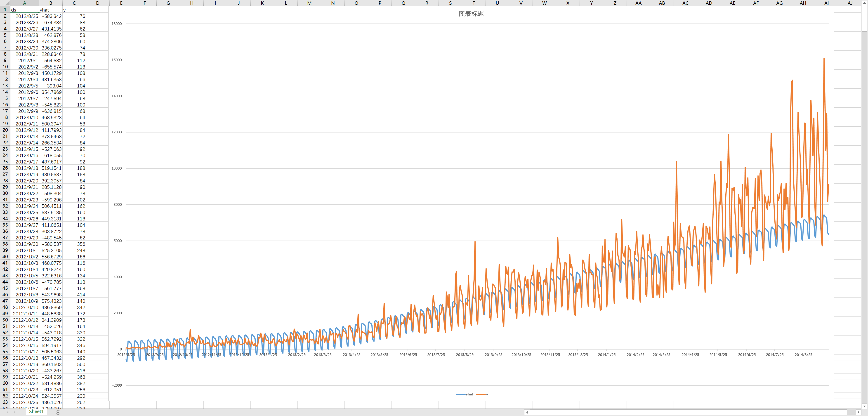Select the chart title 图表标题
Image resolution: width=868 pixels, height=416 pixels.
471,14
